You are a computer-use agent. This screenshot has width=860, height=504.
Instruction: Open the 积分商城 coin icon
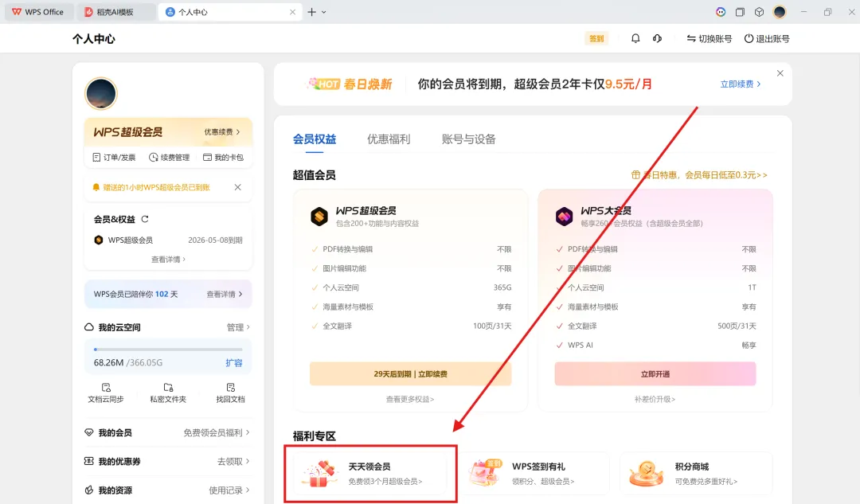[x=646, y=473]
